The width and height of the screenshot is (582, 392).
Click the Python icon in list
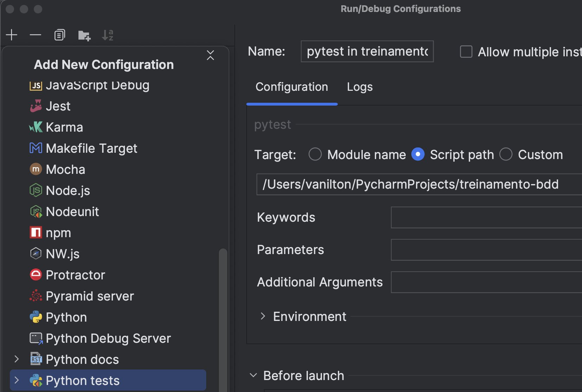tap(36, 317)
